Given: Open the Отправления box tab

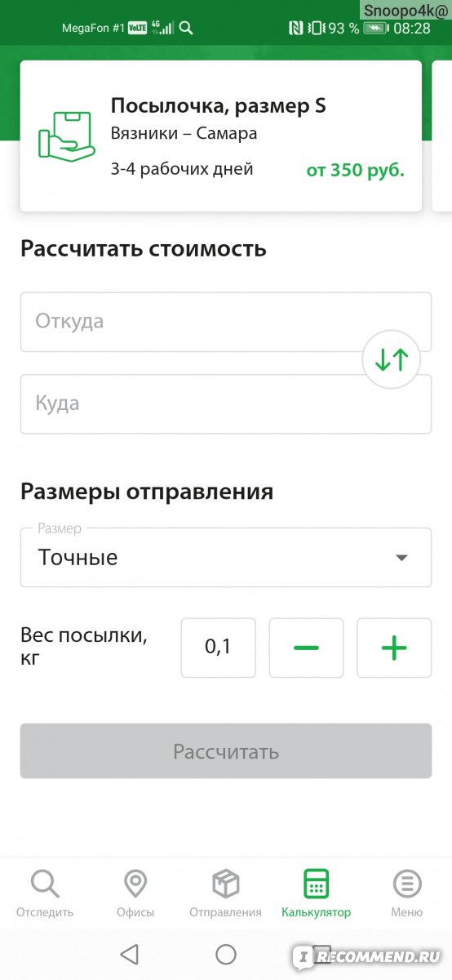Looking at the screenshot, I should click(x=225, y=893).
